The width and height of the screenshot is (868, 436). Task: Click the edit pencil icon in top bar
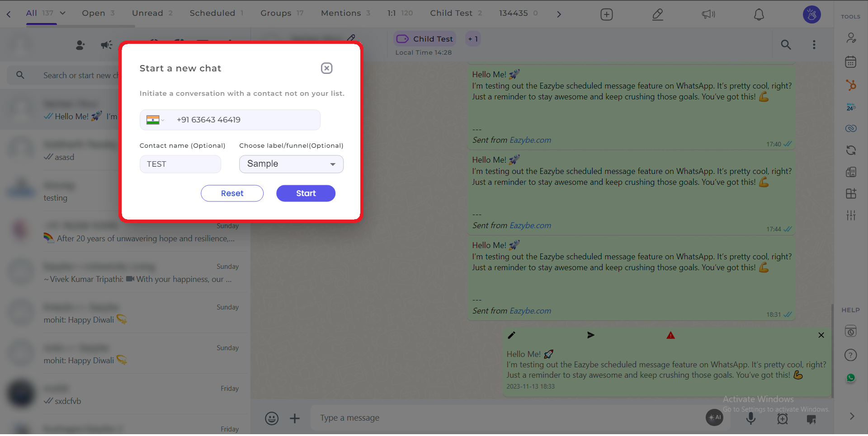pyautogui.click(x=658, y=14)
